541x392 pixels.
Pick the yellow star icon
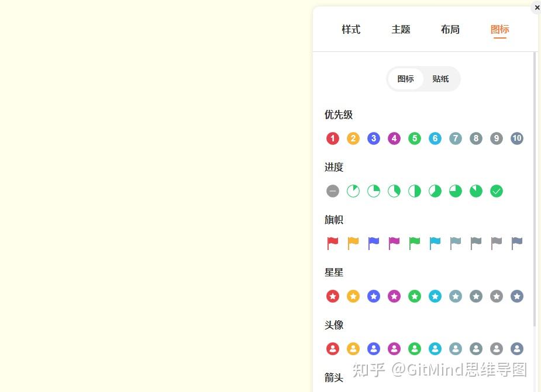[353, 296]
